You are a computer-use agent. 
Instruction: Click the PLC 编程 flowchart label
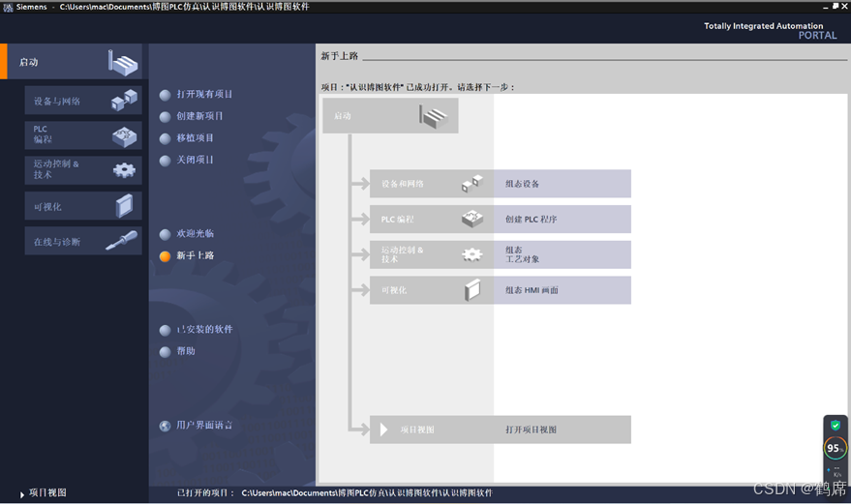coord(397,220)
